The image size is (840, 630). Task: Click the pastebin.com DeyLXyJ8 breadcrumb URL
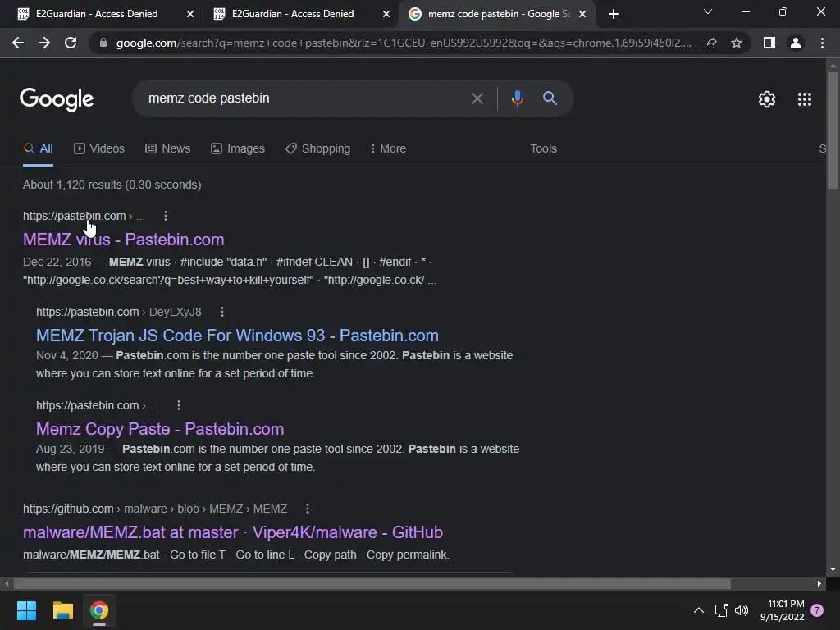118,312
